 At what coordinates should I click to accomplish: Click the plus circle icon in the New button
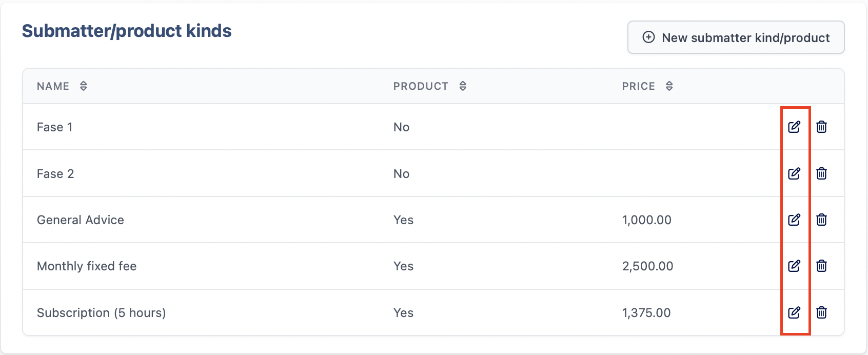coord(648,37)
